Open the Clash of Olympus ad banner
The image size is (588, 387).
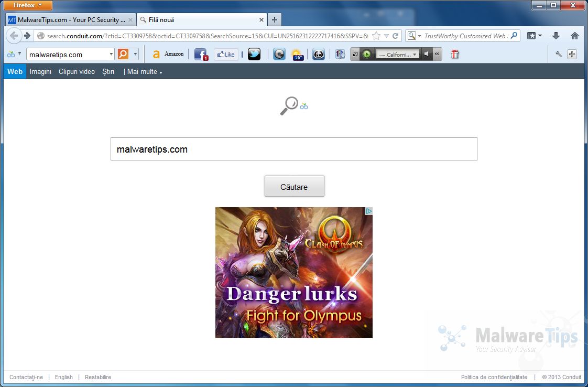pos(293,273)
